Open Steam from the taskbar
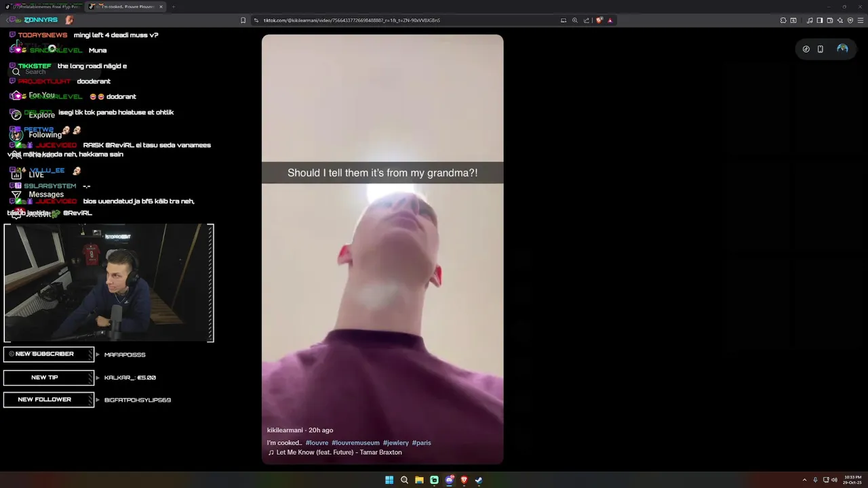This screenshot has height=488, width=868. coord(479,480)
